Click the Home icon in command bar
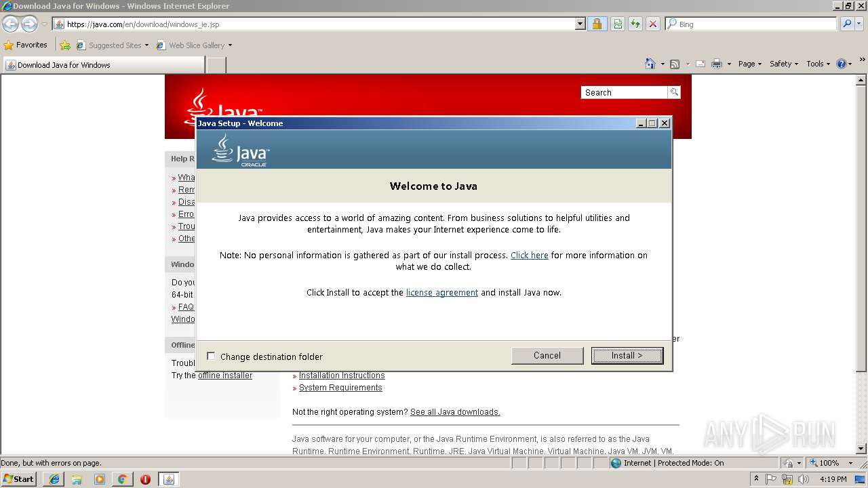Screen dimensions: 868x488 [650, 64]
